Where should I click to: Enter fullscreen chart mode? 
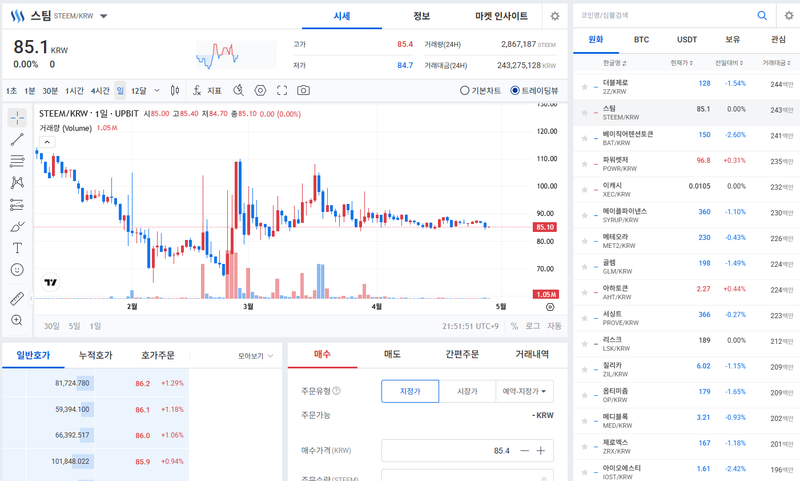pyautogui.click(x=282, y=90)
